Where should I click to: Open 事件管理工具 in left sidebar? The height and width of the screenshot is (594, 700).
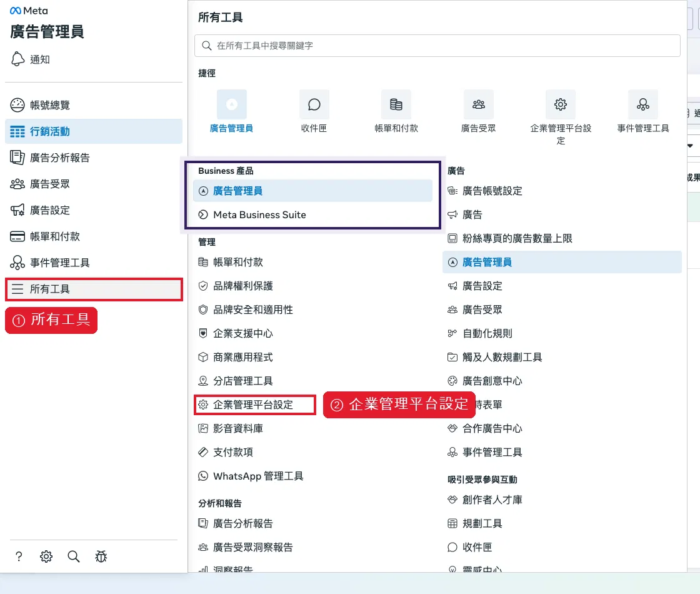click(93, 263)
